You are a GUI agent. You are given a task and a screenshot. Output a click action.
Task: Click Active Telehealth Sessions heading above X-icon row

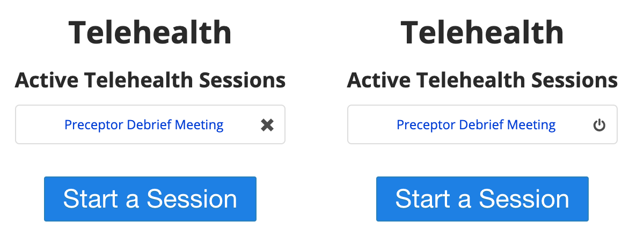(150, 80)
